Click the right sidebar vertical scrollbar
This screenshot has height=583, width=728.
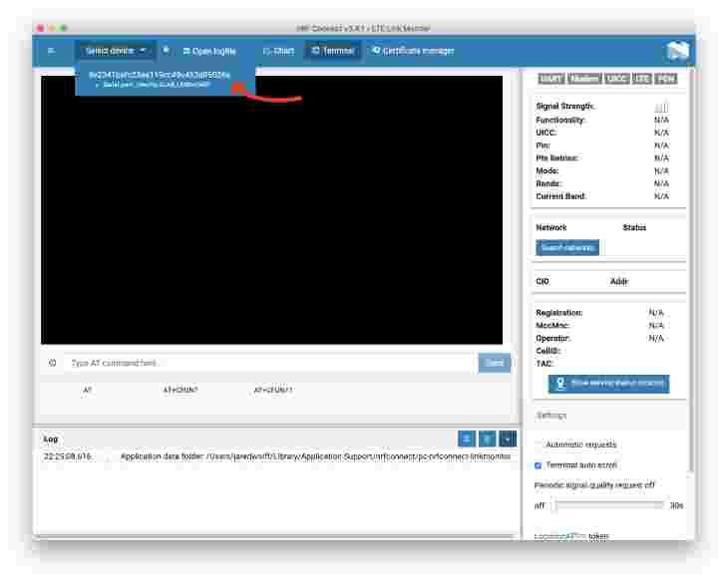point(691,269)
